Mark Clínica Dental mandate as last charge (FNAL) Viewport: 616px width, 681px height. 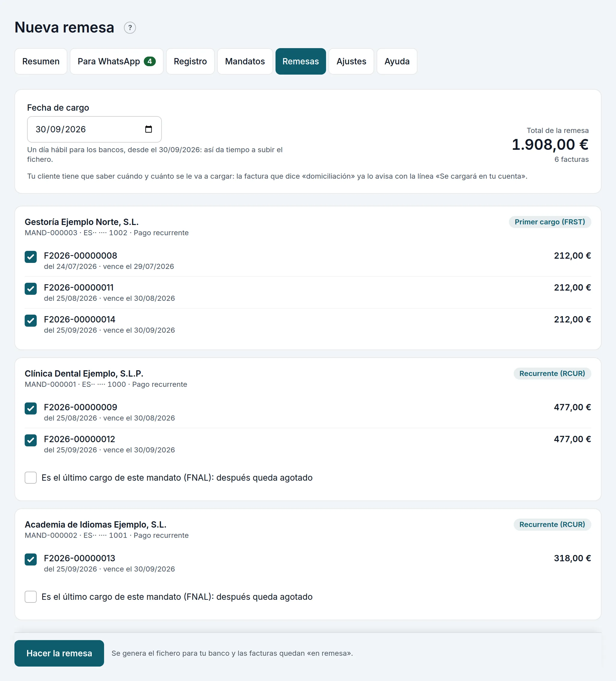(31, 478)
